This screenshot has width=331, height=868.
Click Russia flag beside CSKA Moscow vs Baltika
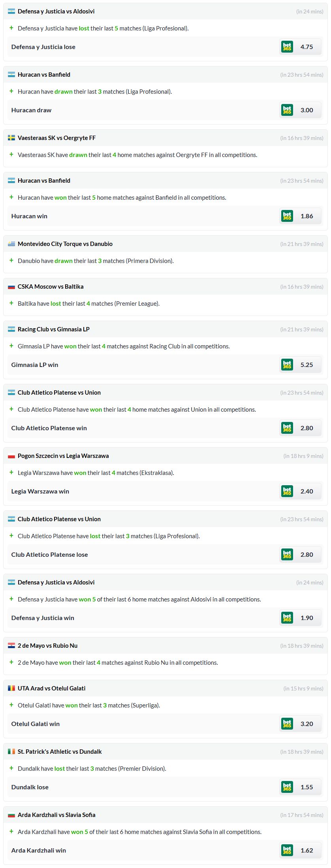[11, 287]
